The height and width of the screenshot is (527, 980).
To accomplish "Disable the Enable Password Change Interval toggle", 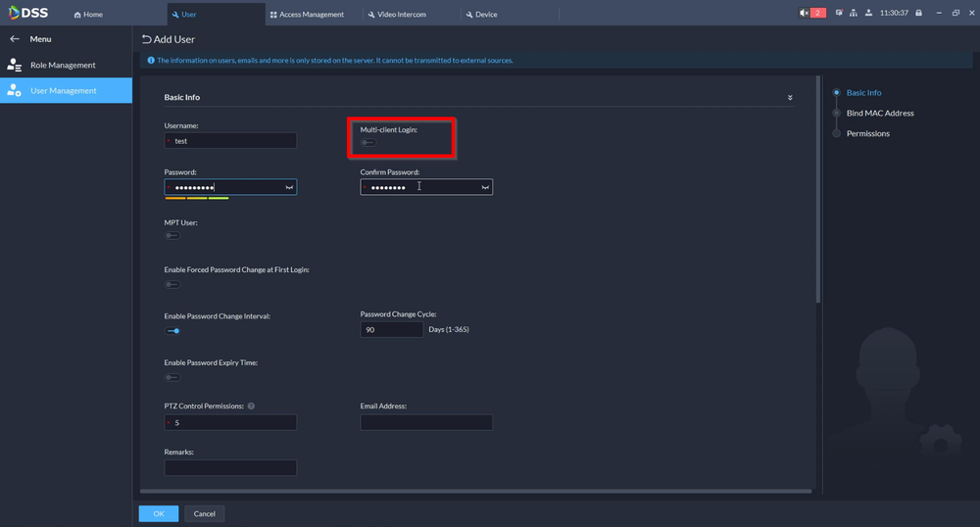I will (x=172, y=331).
